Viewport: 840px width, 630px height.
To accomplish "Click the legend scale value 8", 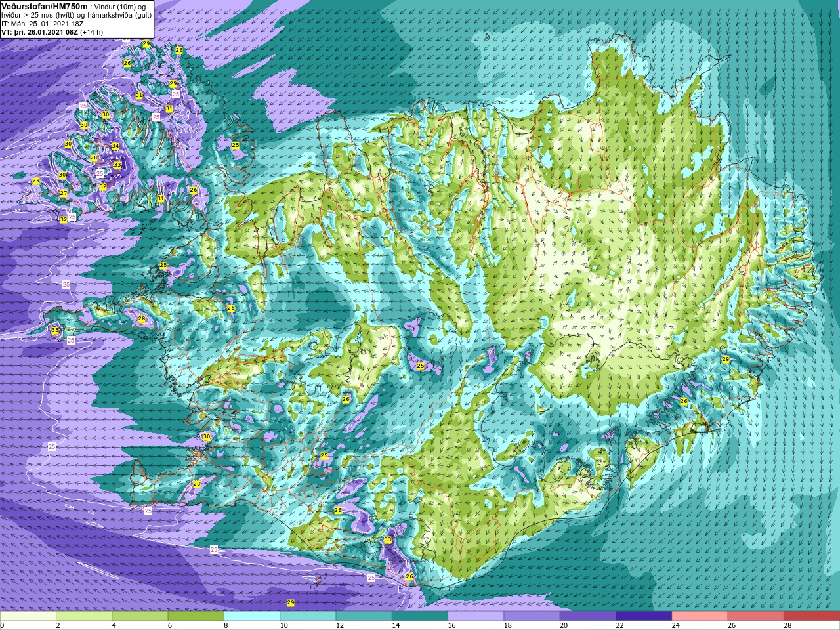I will coord(226,625).
